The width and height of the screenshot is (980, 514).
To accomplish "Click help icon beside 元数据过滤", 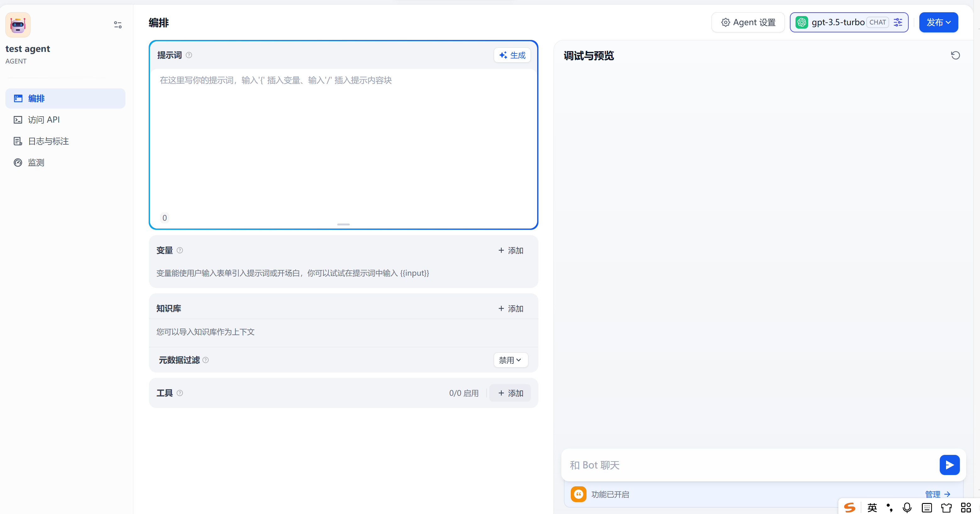I will pyautogui.click(x=206, y=360).
